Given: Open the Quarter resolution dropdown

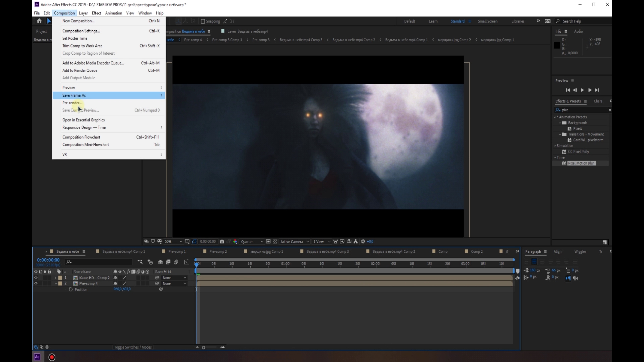Looking at the screenshot, I should coord(252,242).
